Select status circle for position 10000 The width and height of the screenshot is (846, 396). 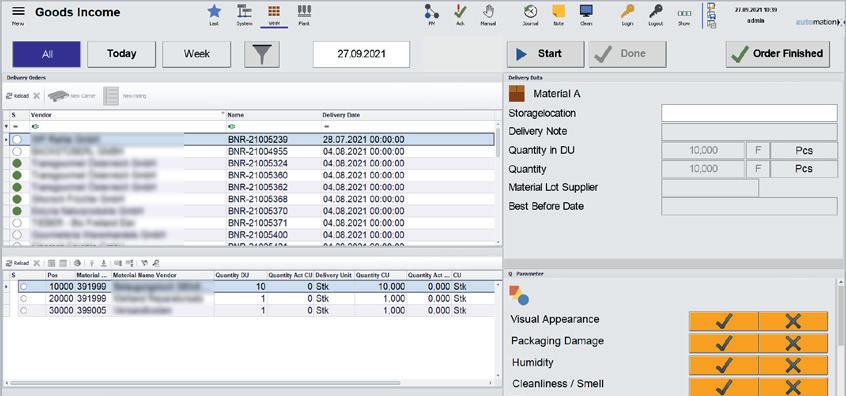pos(24,286)
